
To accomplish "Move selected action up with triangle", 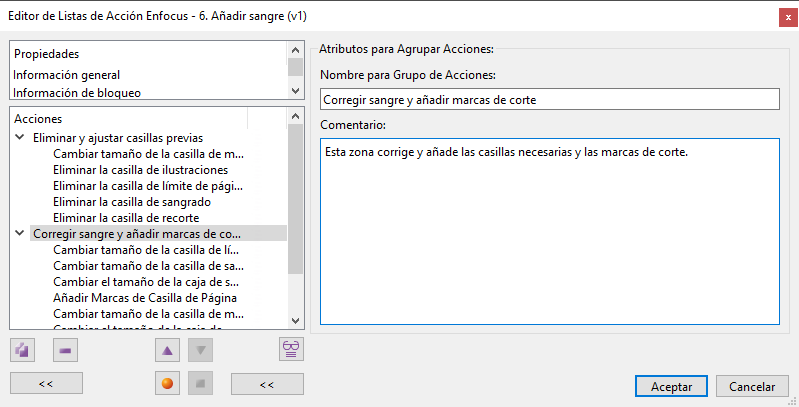I will 167,350.
